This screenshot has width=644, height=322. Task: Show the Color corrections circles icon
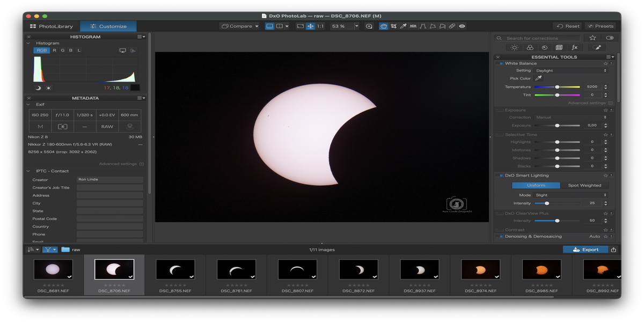click(x=529, y=48)
